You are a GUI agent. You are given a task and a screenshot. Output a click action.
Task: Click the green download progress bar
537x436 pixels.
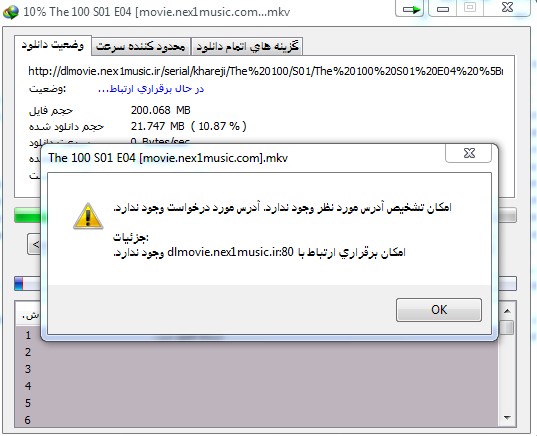coord(27,216)
